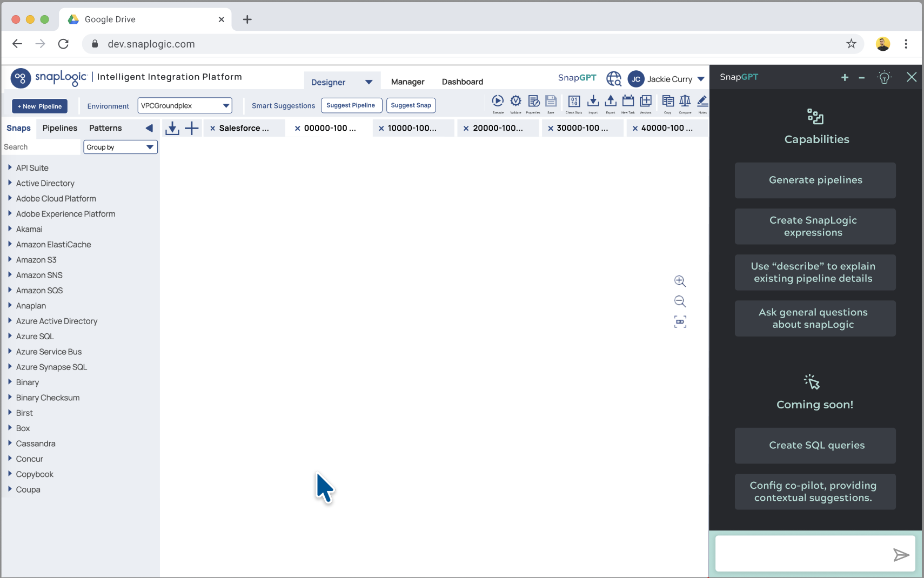Reload the browser page
The height and width of the screenshot is (578, 924).
coord(63,44)
